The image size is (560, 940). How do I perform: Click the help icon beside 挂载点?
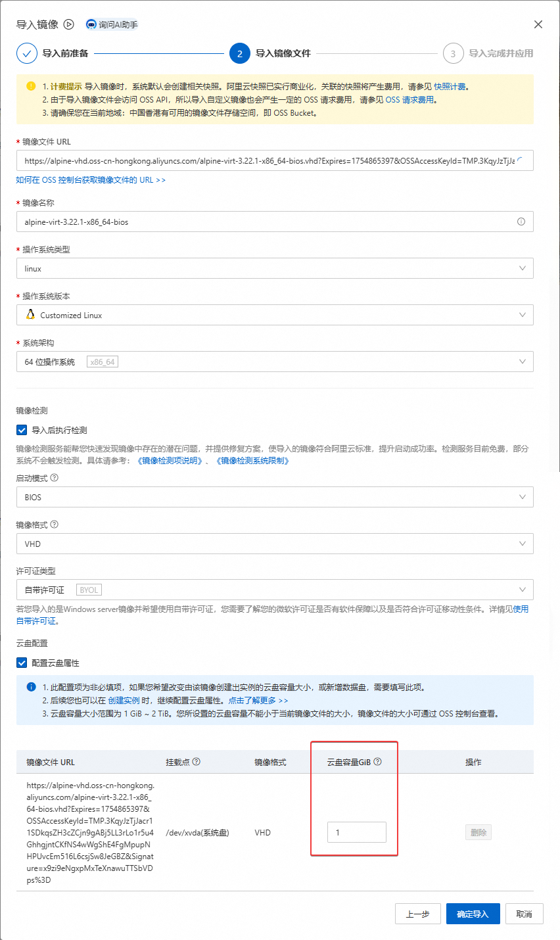pos(197,762)
